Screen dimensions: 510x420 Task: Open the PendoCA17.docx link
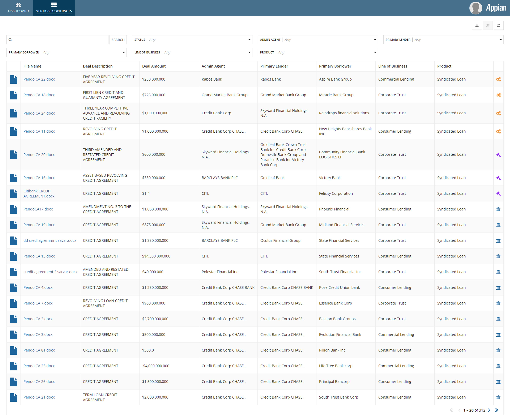[38, 209]
